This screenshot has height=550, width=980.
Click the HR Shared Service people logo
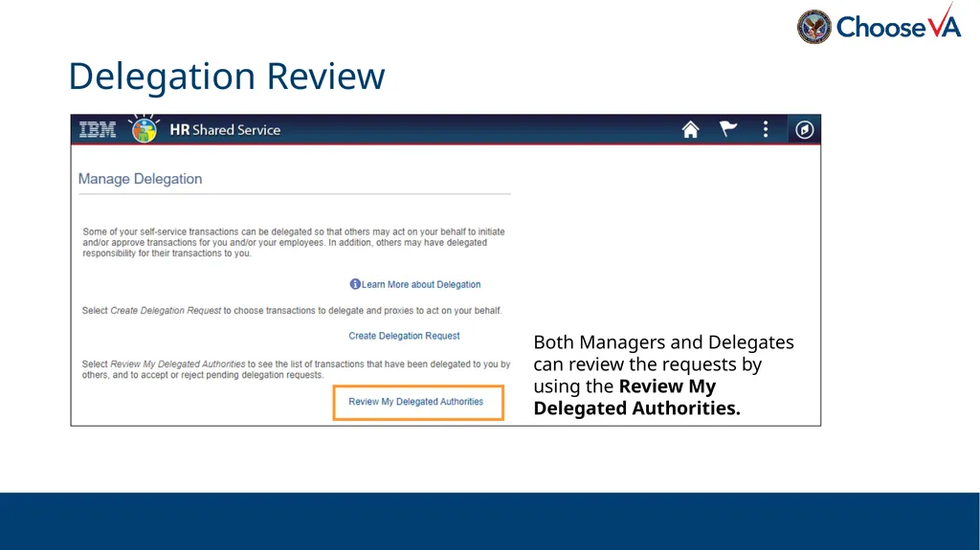tap(145, 129)
